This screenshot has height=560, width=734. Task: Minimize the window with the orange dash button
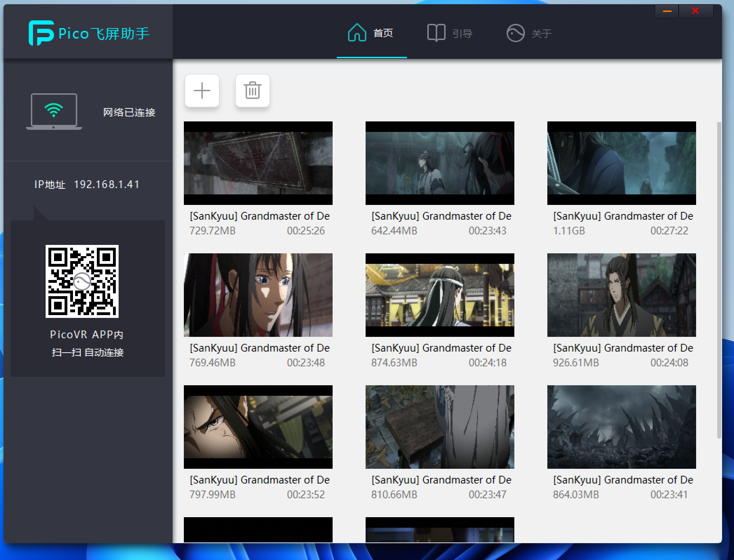coord(667,11)
